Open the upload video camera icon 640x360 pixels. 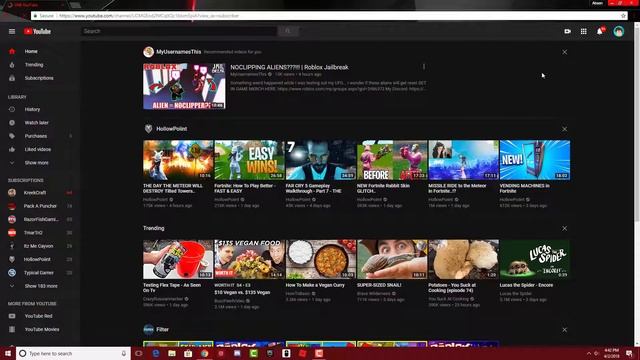pos(567,31)
